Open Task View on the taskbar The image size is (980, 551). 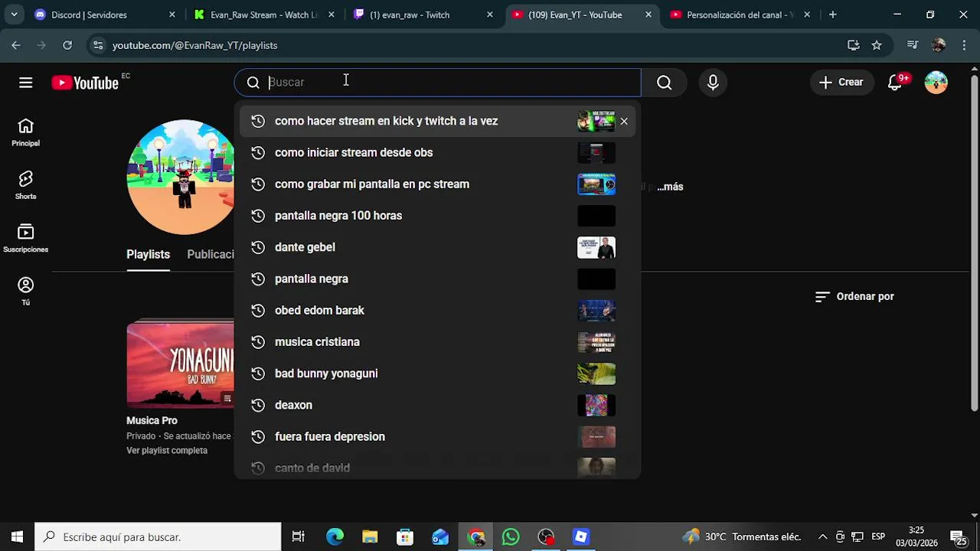pyautogui.click(x=299, y=537)
